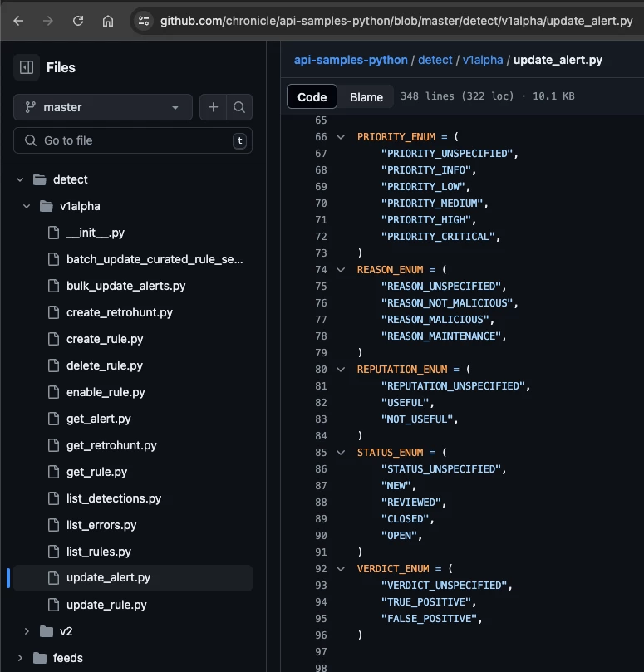Fold the VERDICT_ENUM code block
644x672 pixels.
point(341,569)
